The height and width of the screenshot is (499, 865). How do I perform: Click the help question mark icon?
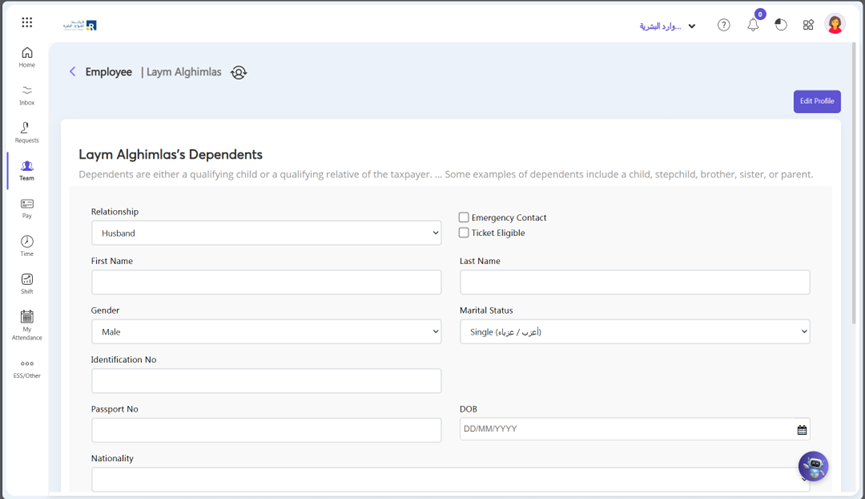pyautogui.click(x=724, y=25)
